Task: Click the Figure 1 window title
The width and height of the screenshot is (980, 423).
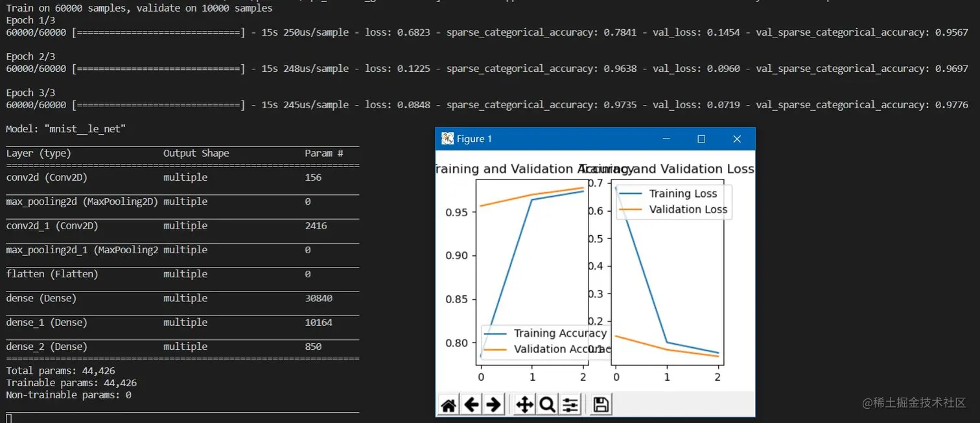Action: pyautogui.click(x=474, y=139)
